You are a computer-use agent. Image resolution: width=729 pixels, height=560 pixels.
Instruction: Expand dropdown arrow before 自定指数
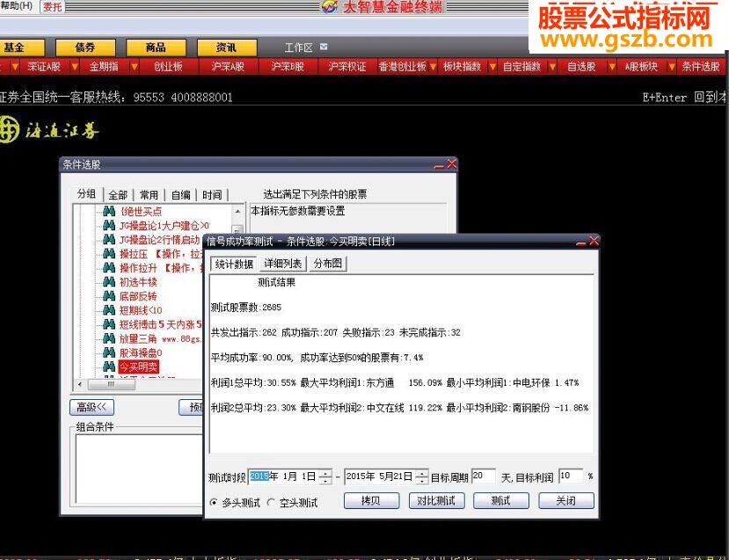492,67
